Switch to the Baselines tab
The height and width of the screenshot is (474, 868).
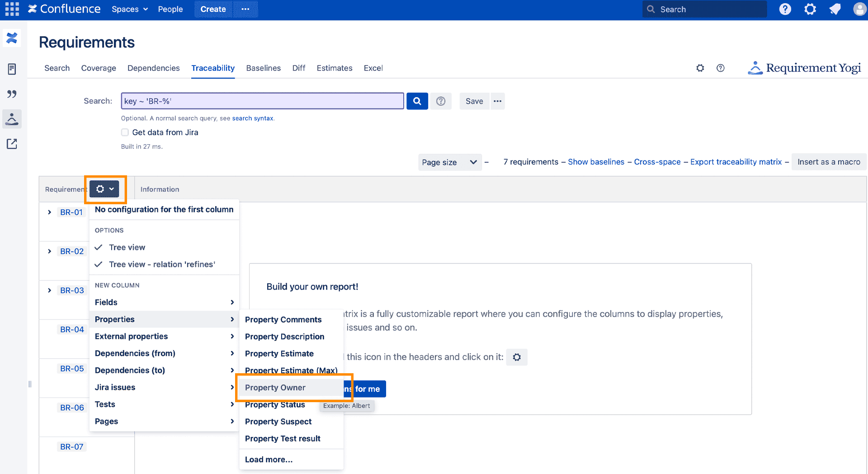pyautogui.click(x=263, y=68)
